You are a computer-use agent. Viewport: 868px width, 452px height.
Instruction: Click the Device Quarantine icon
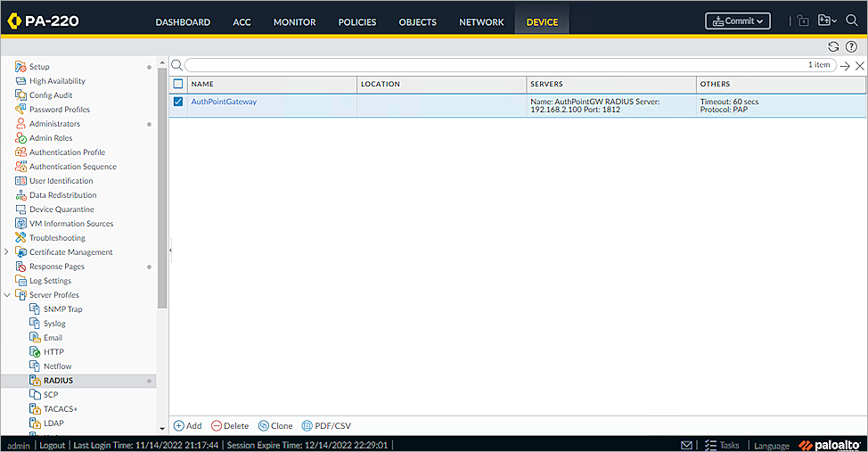pos(20,210)
